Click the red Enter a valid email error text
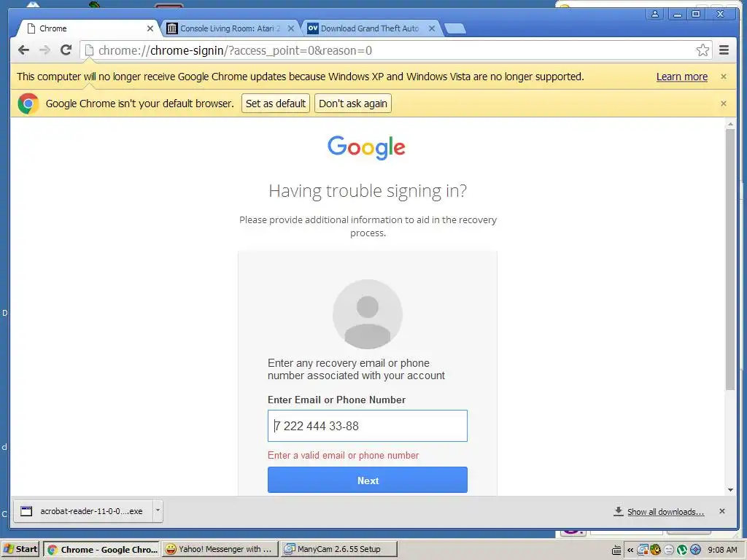Image resolution: width=747 pixels, height=560 pixels. [x=343, y=455]
